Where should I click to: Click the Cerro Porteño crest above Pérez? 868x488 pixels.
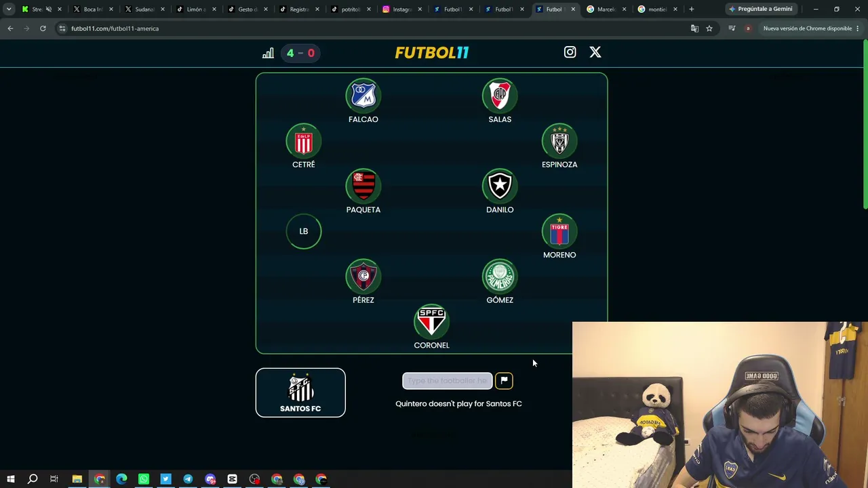coord(363,277)
